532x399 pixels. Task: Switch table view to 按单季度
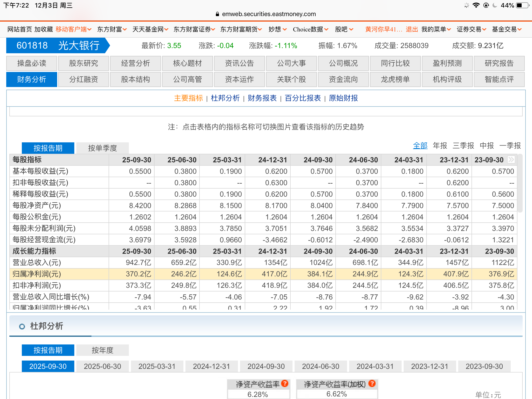pyautogui.click(x=102, y=148)
